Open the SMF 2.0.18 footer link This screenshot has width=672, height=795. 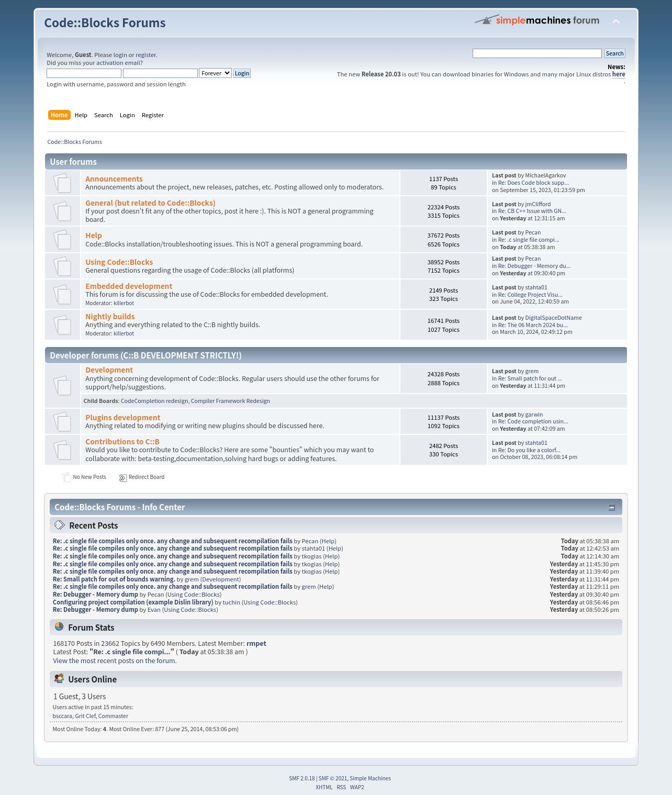[x=302, y=778]
